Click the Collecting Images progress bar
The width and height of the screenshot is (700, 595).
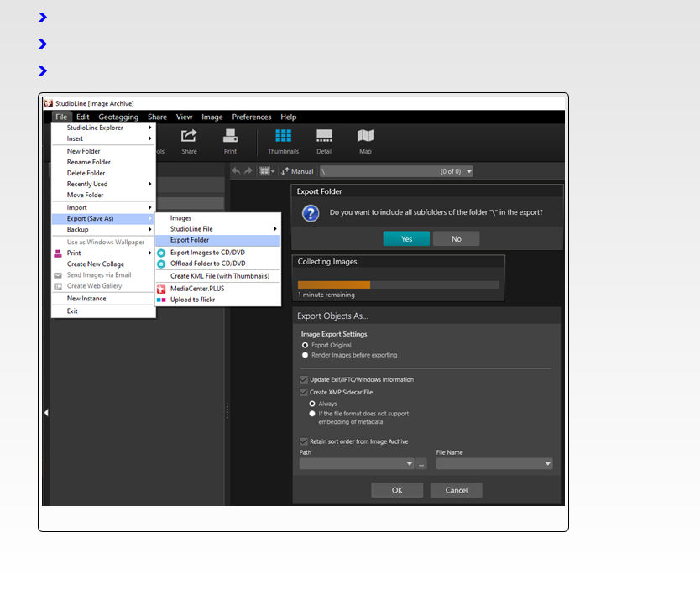[x=398, y=285]
